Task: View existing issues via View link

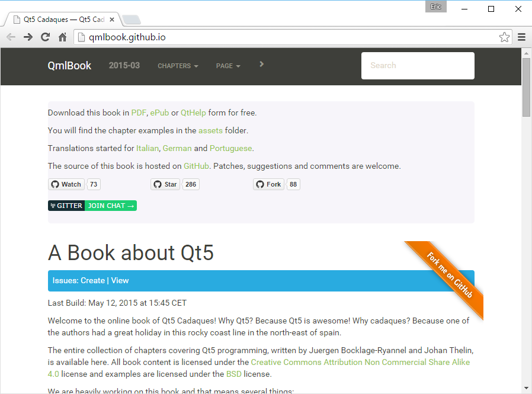Action: 120,281
